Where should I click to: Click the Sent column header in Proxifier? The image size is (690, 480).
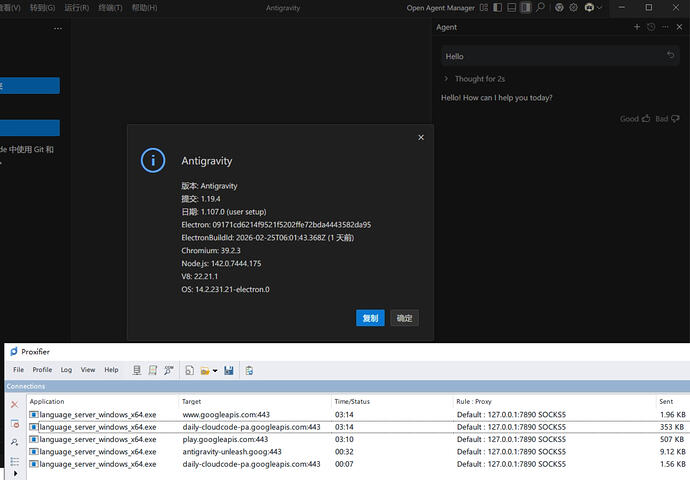point(666,401)
